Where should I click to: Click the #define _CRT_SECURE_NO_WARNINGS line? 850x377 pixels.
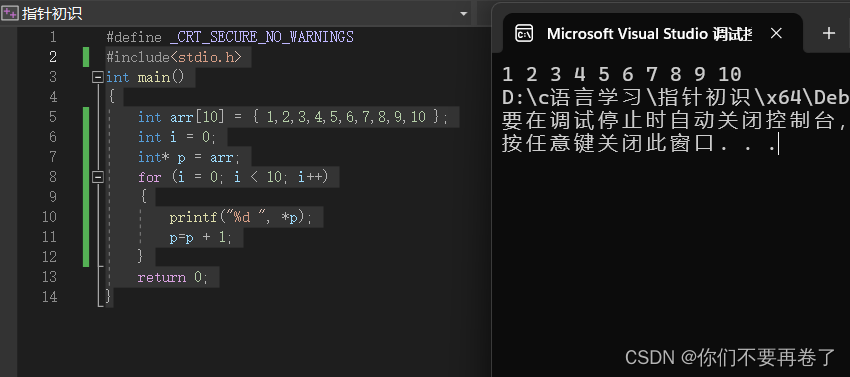[230, 37]
